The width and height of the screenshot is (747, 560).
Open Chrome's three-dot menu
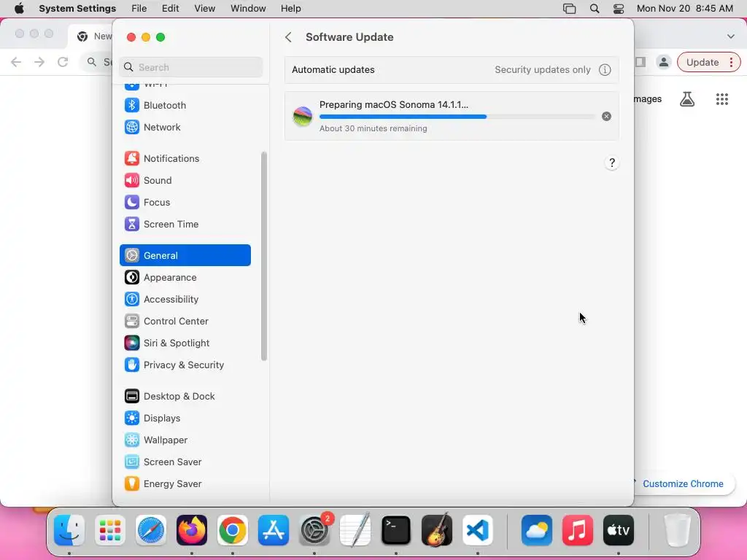pos(731,62)
